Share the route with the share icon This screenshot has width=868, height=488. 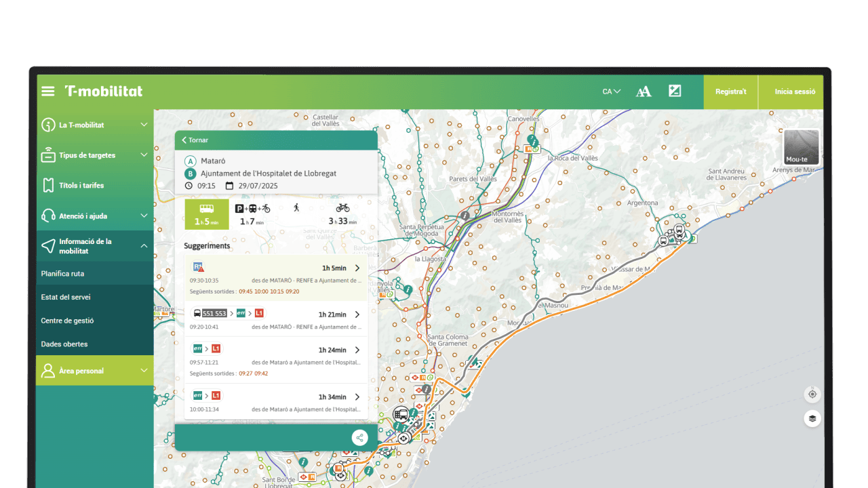click(360, 438)
